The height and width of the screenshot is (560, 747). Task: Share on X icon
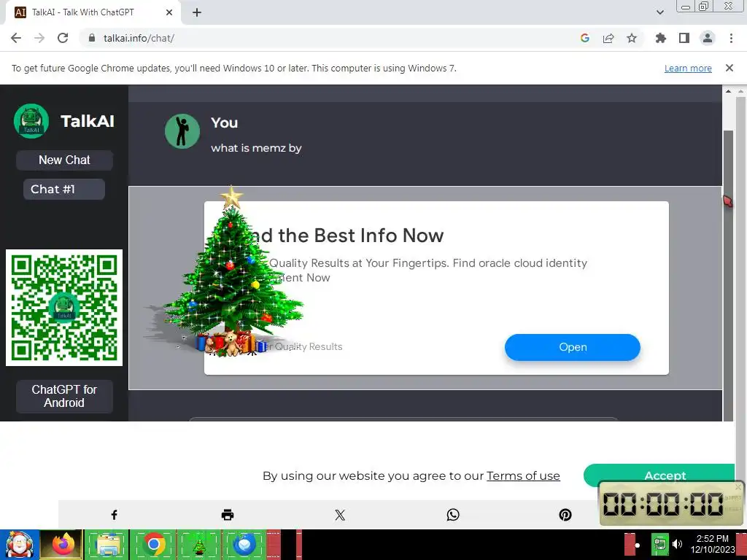coord(340,515)
